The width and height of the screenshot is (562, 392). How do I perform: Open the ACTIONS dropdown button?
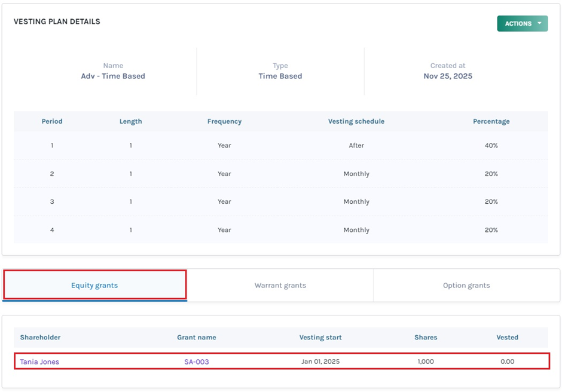518,24
